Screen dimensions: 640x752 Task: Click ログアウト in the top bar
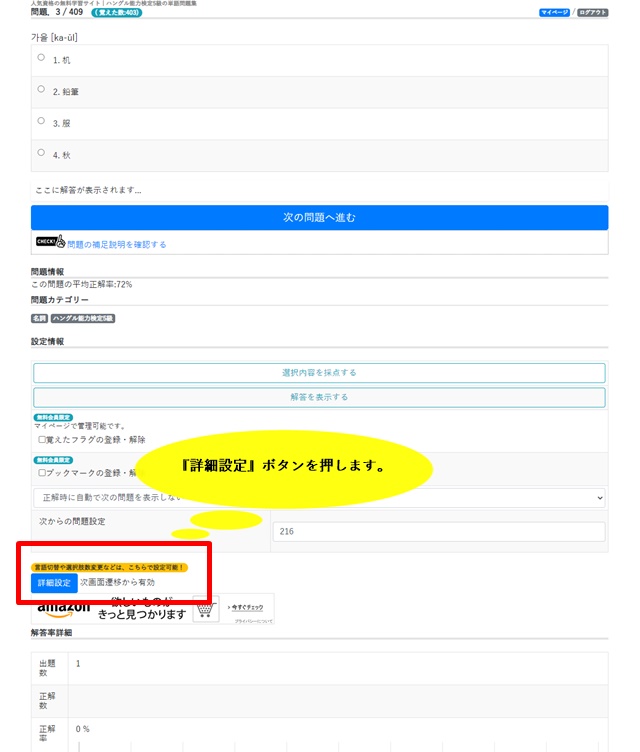tap(592, 13)
